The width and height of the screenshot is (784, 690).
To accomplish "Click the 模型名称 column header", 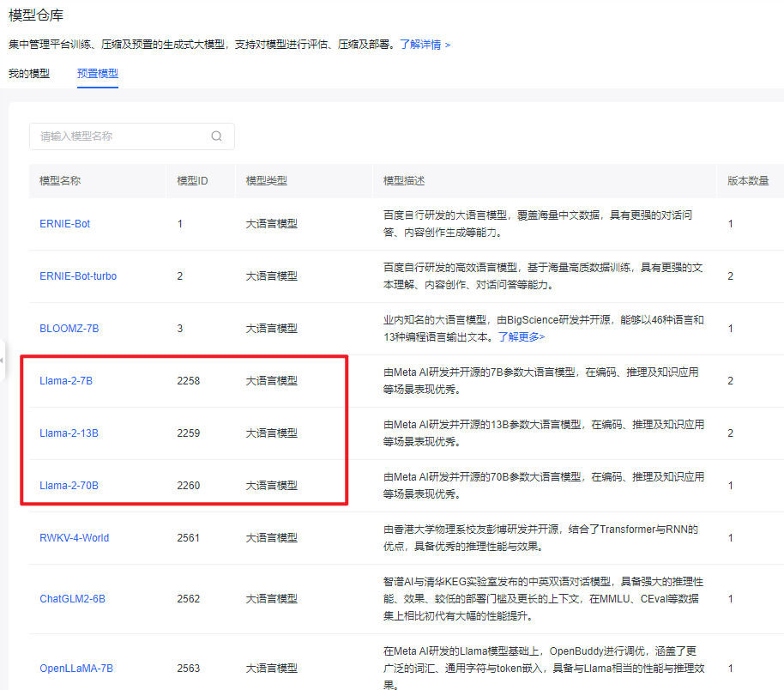I will coord(60,180).
